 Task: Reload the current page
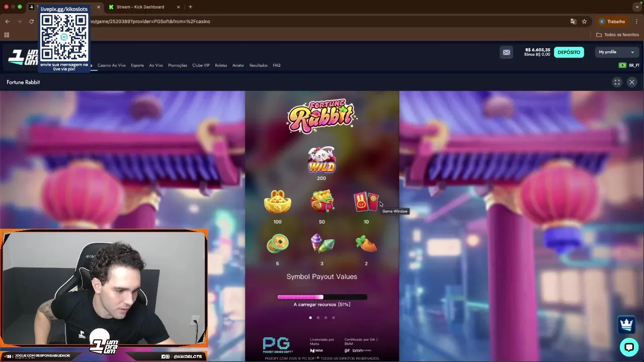click(x=31, y=22)
